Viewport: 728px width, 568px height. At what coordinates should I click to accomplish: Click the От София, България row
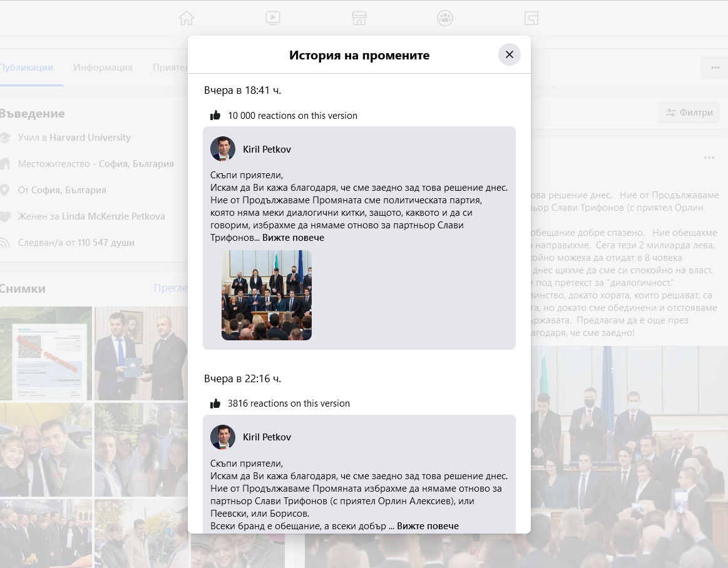click(x=53, y=190)
